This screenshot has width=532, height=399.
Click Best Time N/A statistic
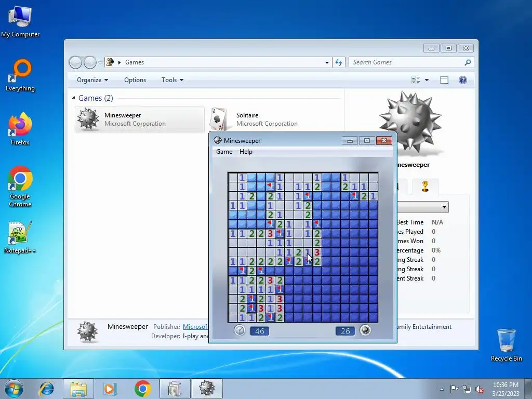click(x=420, y=222)
